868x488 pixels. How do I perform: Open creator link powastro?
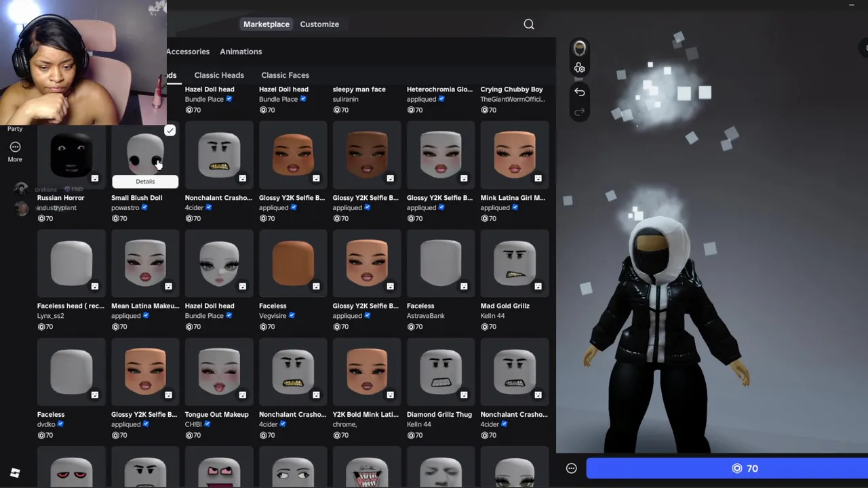point(125,208)
